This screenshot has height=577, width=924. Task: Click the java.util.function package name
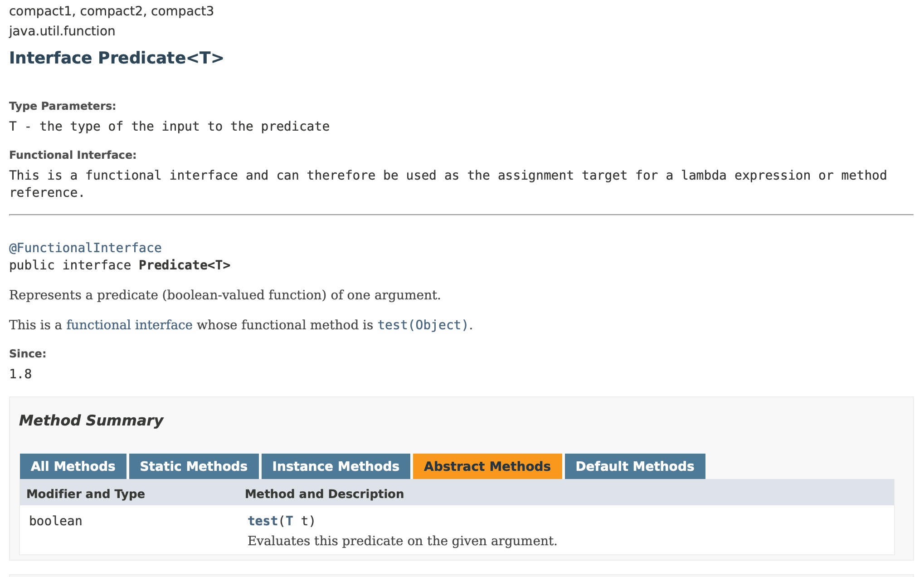click(x=62, y=31)
